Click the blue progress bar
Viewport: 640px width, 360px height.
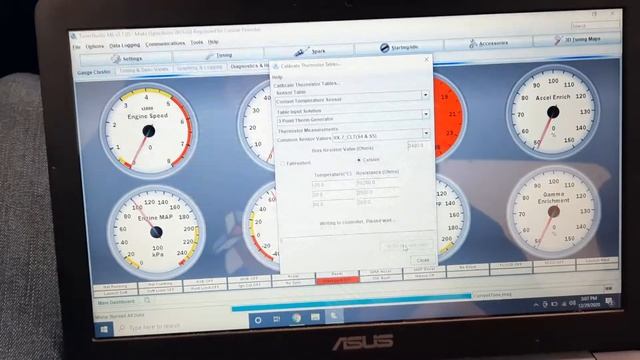351,302
